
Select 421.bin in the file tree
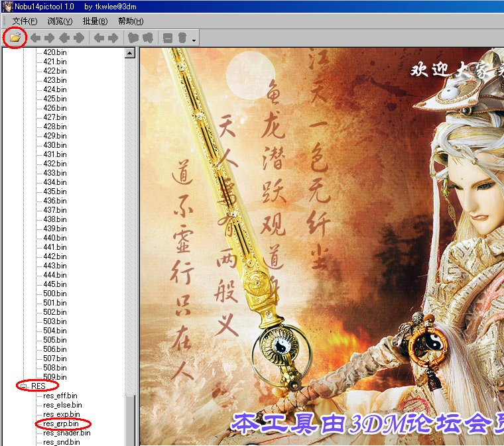(55, 62)
